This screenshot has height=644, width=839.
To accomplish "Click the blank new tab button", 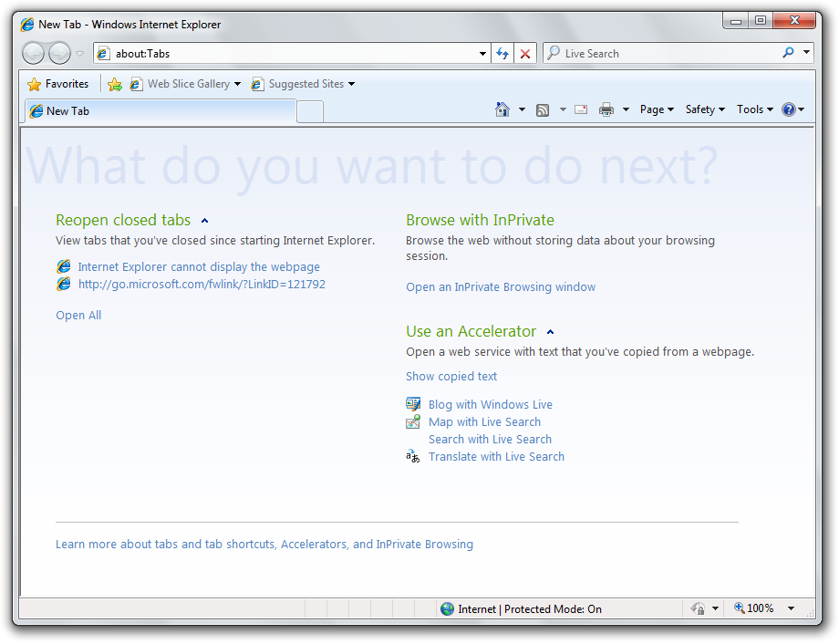I will click(310, 112).
